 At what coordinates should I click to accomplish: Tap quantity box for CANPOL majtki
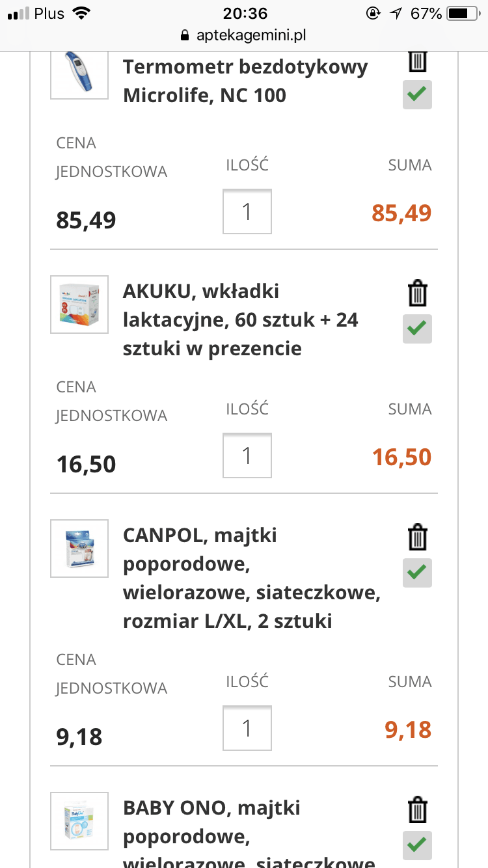[247, 728]
